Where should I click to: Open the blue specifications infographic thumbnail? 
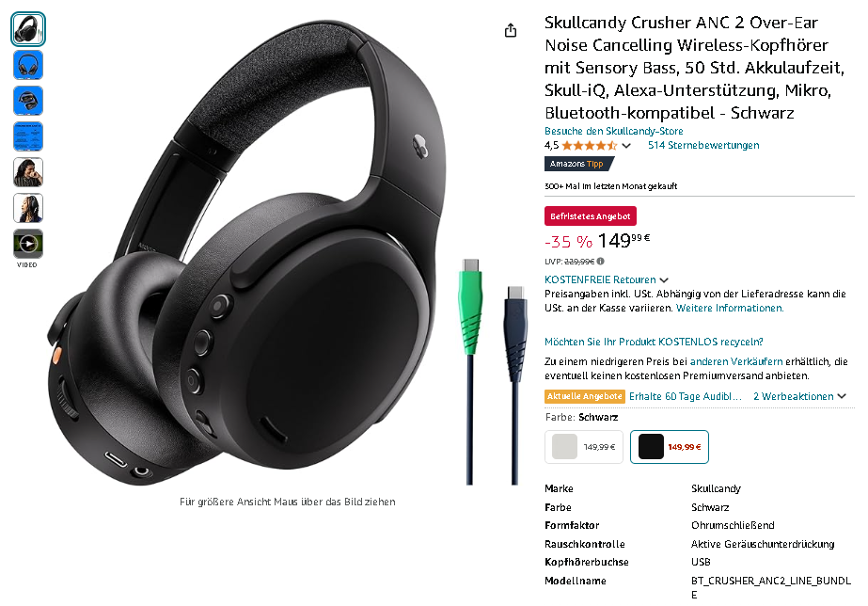click(27, 136)
